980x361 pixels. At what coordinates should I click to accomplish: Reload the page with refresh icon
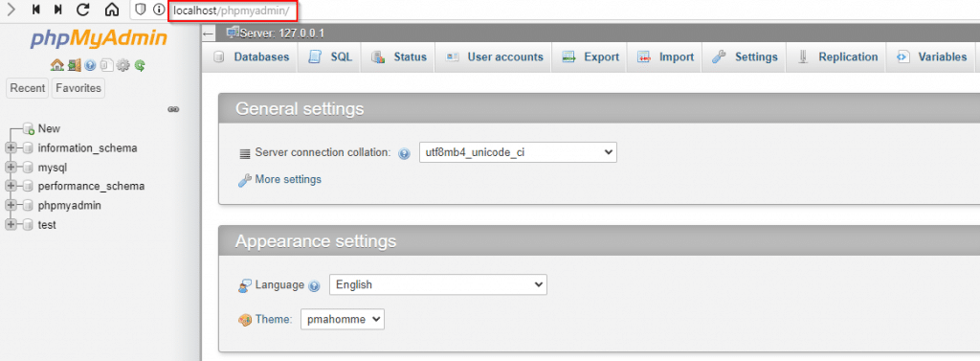click(82, 9)
